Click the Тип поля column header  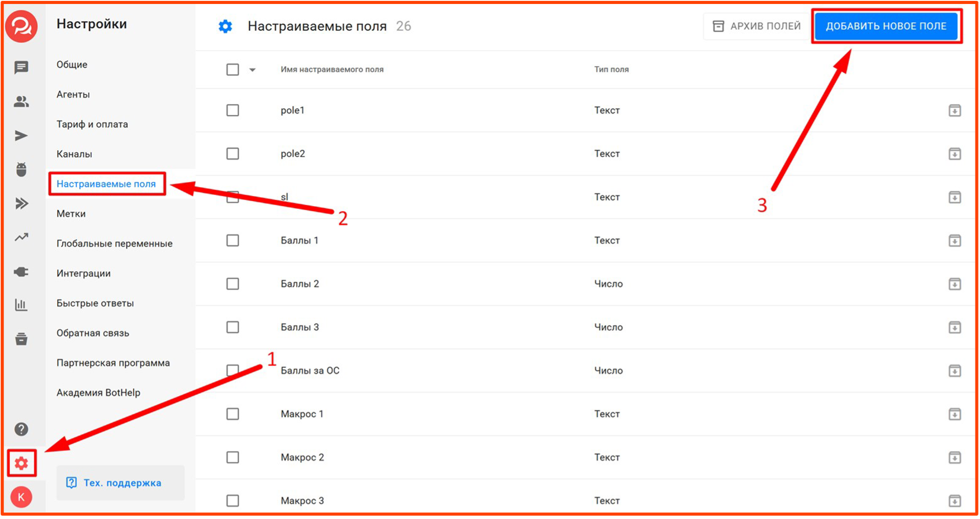[x=611, y=70]
